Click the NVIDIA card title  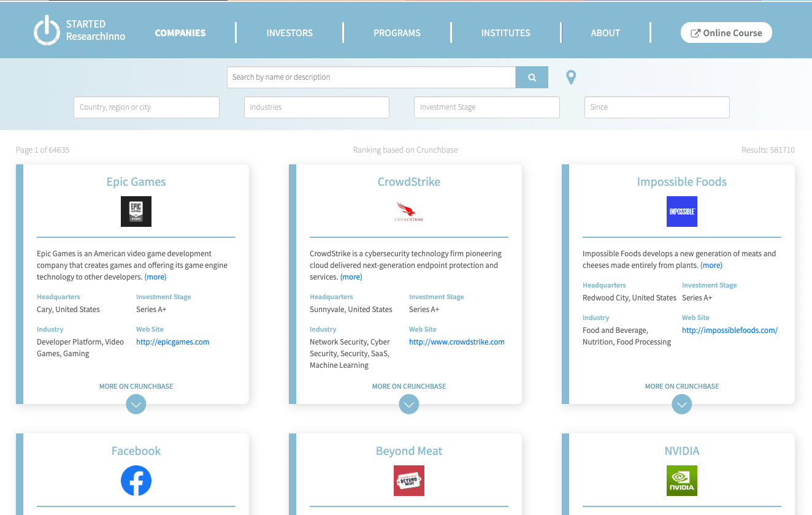[x=682, y=451]
